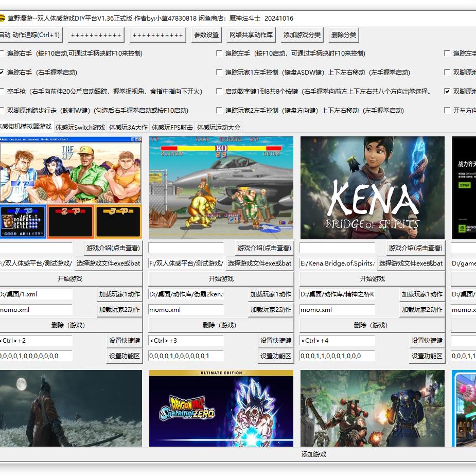Click the E:/Kena.Bridge.of.Spirits path field
Screen dimensions: 476x476
coord(338,263)
